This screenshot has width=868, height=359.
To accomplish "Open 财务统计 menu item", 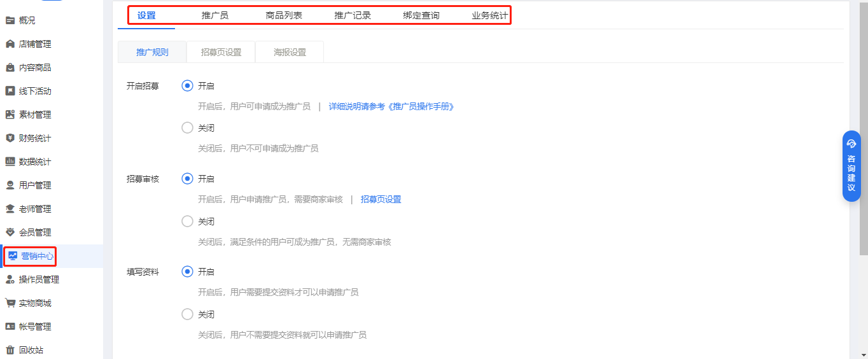I will (52, 138).
